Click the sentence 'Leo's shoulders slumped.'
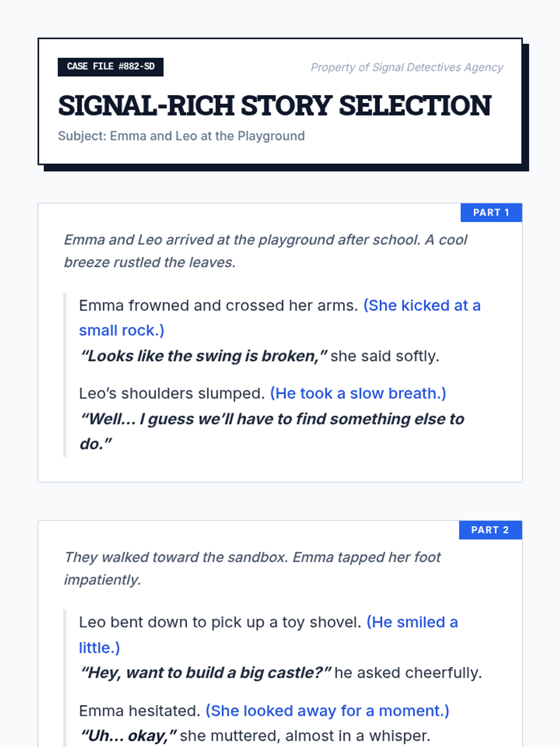The image size is (560, 747). click(x=172, y=393)
